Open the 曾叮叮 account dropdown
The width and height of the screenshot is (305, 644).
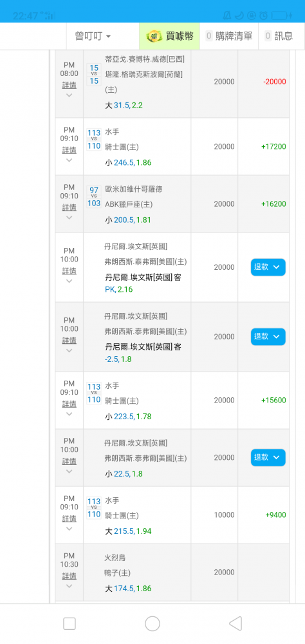(93, 36)
